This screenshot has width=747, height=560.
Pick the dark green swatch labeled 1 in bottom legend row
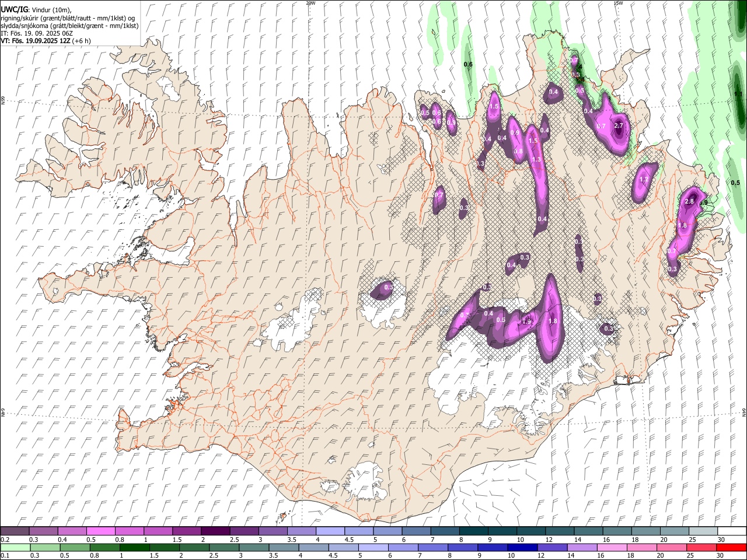[135, 547]
